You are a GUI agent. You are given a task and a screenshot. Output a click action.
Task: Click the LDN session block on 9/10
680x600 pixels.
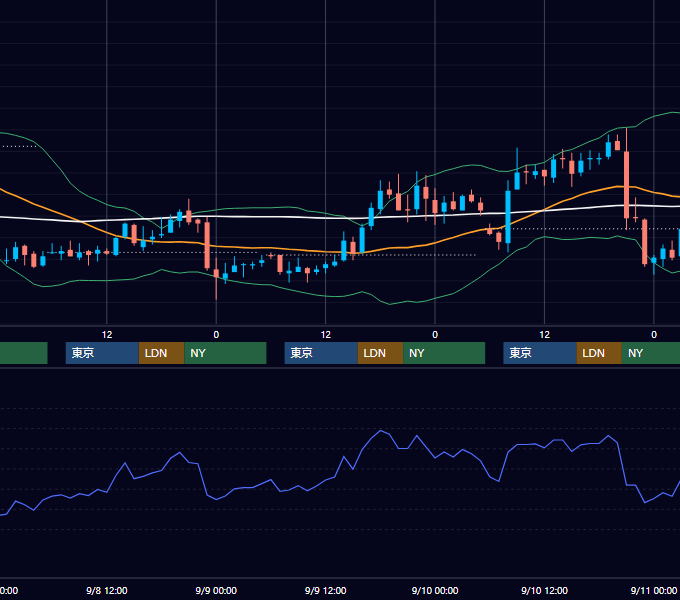[x=599, y=353]
